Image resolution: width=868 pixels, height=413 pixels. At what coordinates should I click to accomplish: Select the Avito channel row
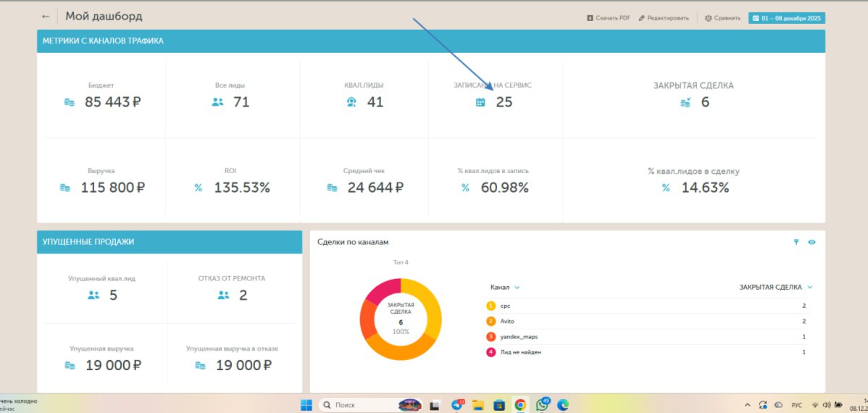coord(646,321)
